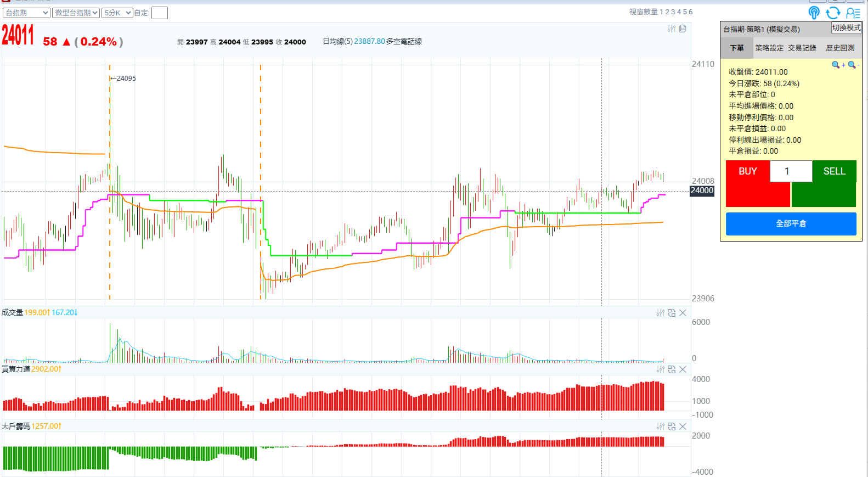Click the 視窗數量 label
This screenshot has width=868, height=477.
click(643, 12)
